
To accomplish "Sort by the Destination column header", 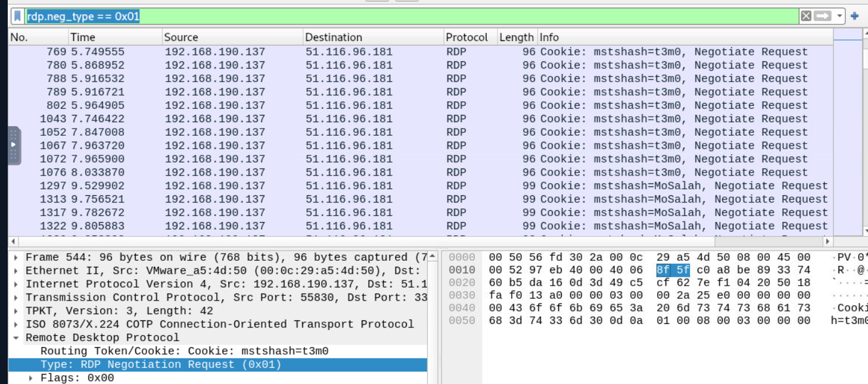I will (374, 37).
